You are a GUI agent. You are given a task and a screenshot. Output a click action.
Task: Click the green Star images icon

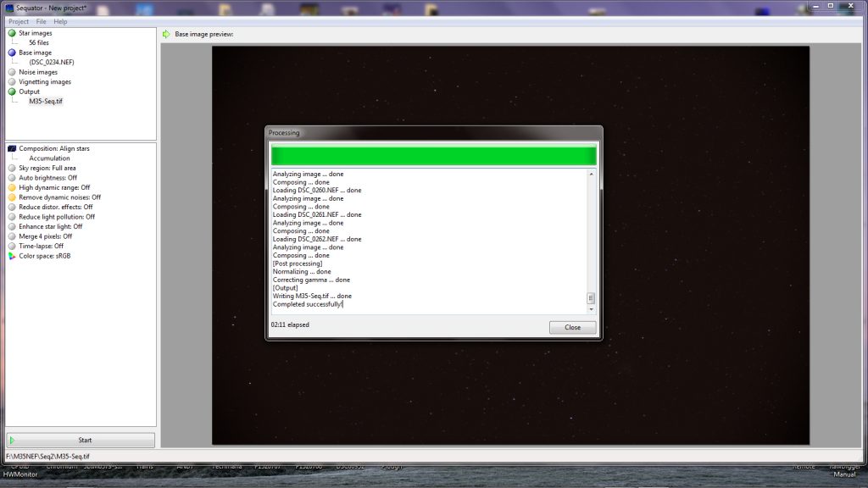coord(12,33)
